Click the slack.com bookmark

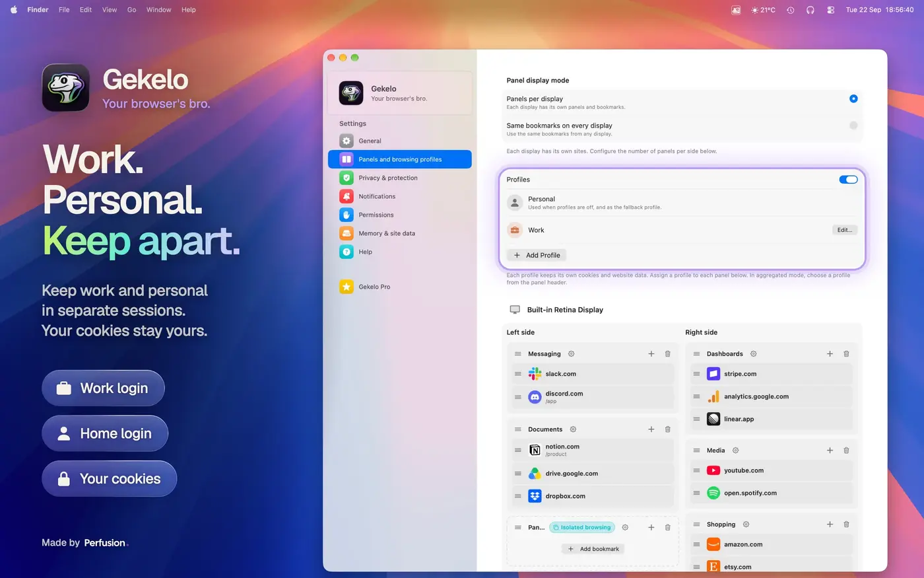592,374
